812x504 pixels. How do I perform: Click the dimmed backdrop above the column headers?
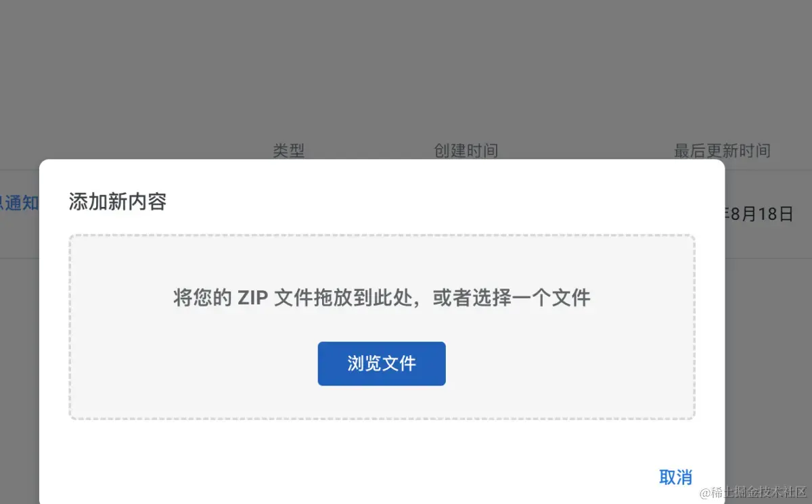[406, 68]
